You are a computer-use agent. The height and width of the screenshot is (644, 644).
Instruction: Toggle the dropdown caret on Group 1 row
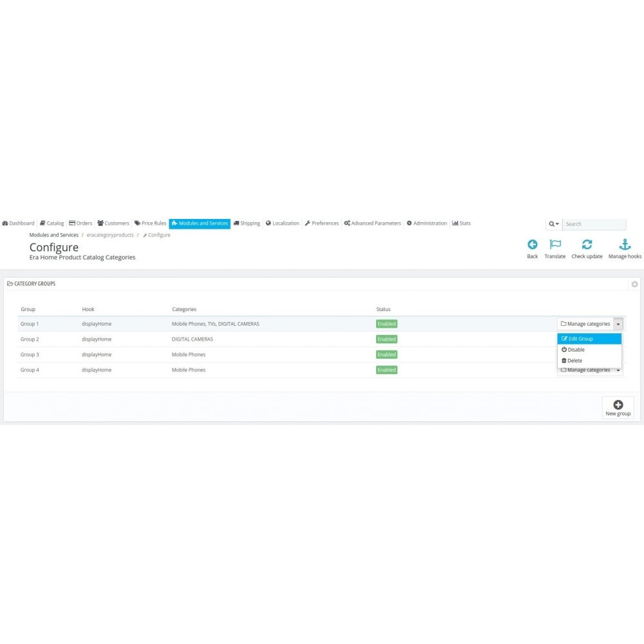(618, 324)
